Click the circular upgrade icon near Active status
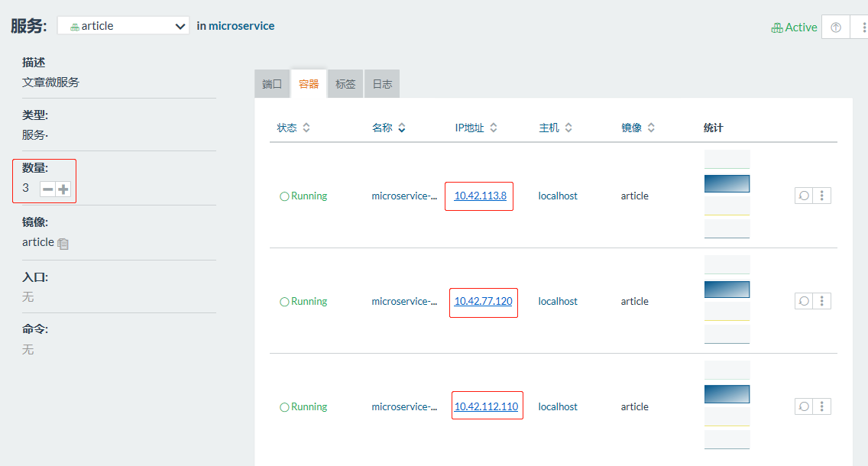Image resolution: width=868 pixels, height=466 pixels. pos(835,27)
